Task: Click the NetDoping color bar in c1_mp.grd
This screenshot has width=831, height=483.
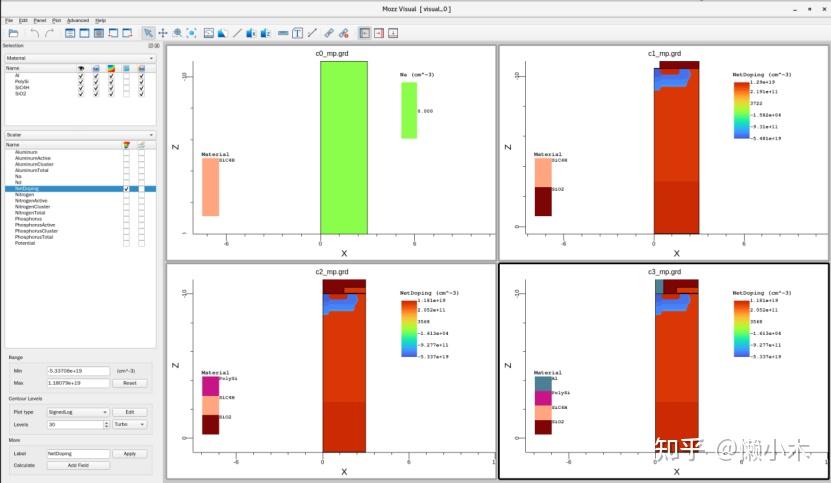Action: pos(741,111)
